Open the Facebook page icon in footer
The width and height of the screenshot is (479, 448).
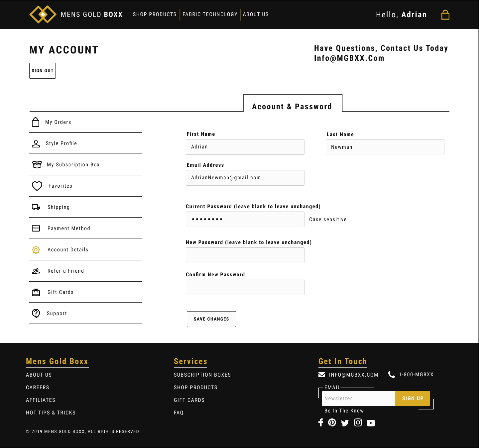pyautogui.click(x=321, y=422)
